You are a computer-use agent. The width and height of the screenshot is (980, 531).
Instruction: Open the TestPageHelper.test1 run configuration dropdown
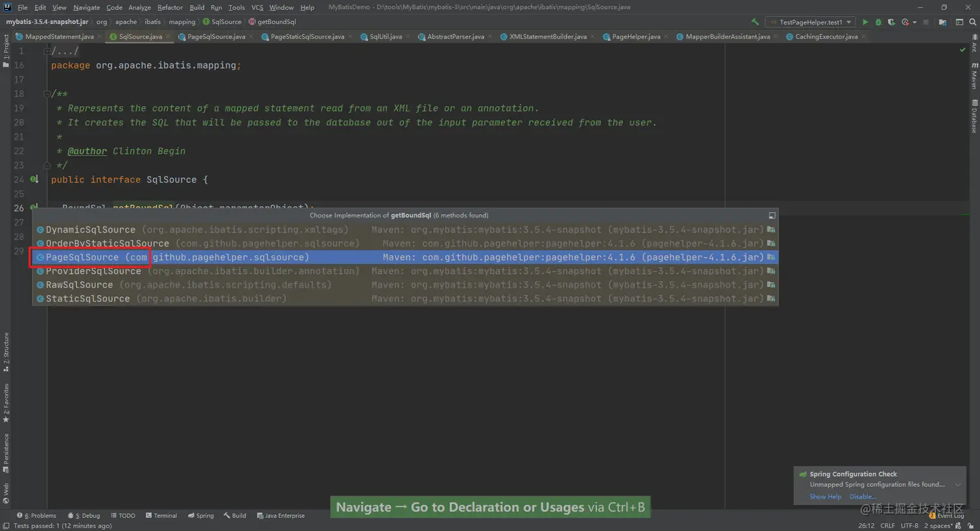[810, 22]
